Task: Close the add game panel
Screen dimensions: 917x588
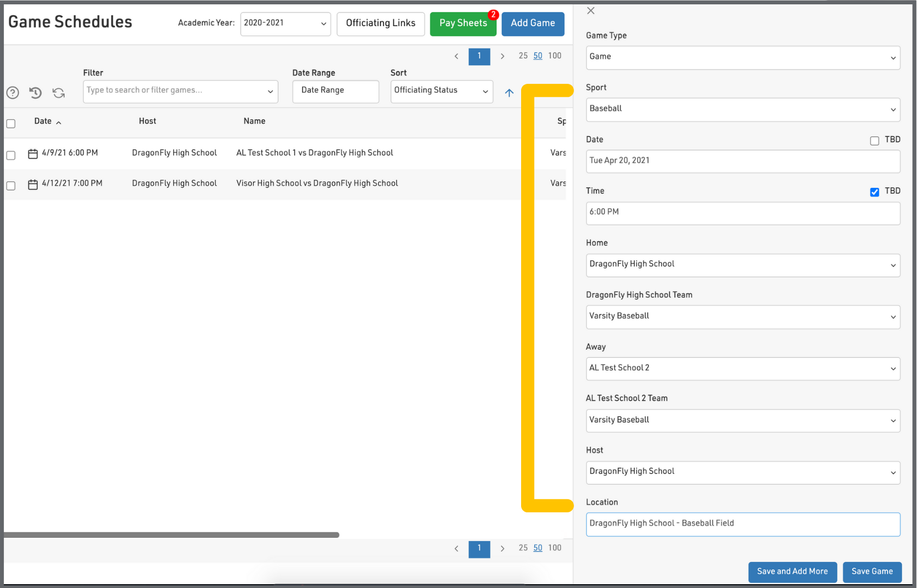Action: (x=591, y=11)
